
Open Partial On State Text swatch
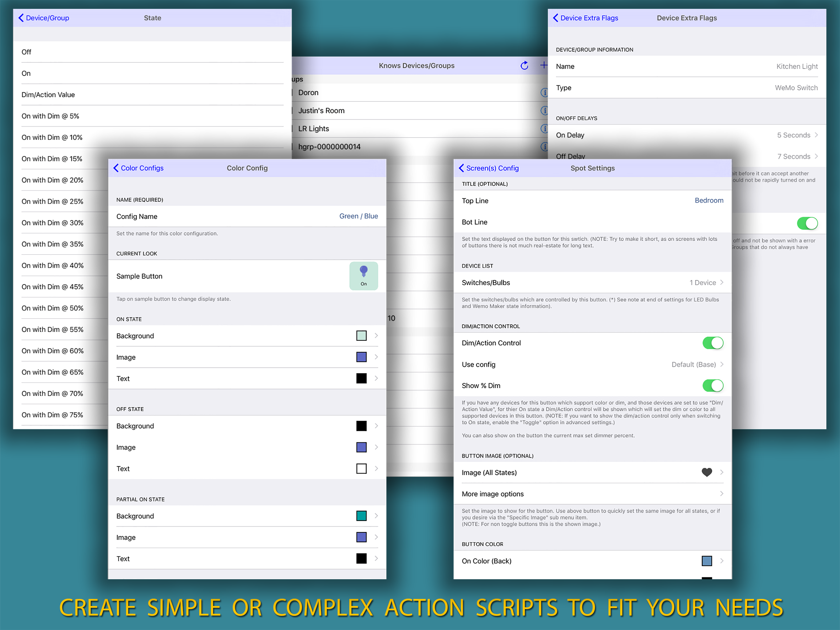(361, 558)
